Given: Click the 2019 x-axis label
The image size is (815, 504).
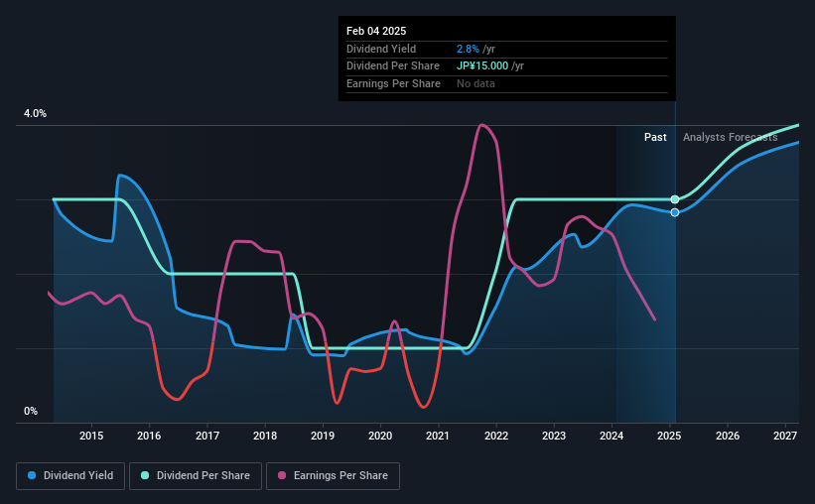Looking at the screenshot, I should click(x=323, y=436).
